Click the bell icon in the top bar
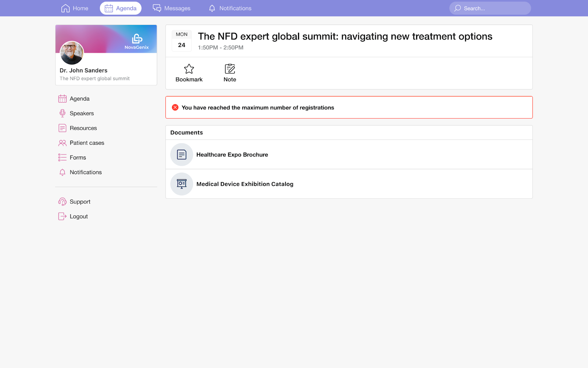This screenshot has width=588, height=368. (x=212, y=8)
